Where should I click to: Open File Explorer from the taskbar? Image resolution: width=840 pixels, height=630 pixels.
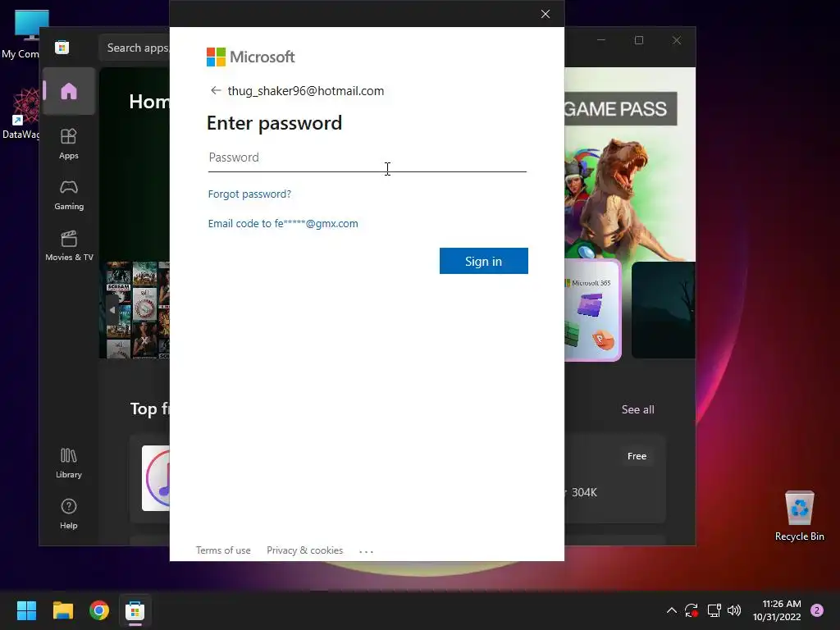pos(62,610)
